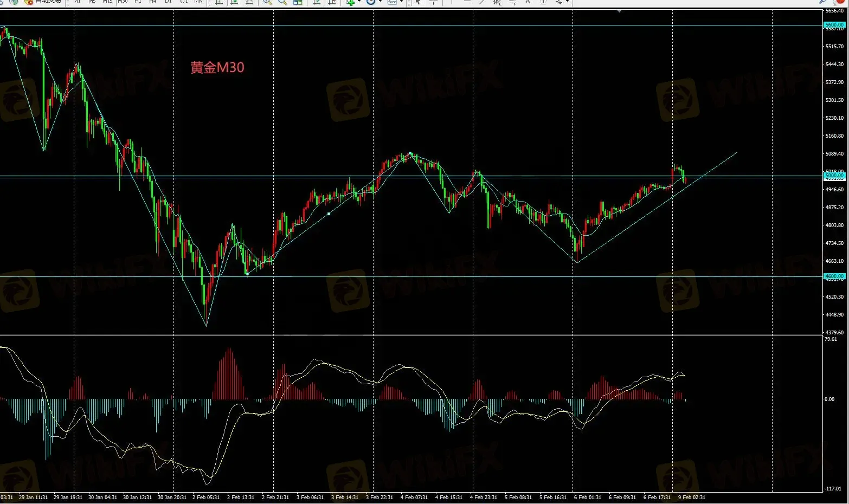Click the AutoTrading toolbar button
This screenshot has height=504, width=849.
click(43, 2)
